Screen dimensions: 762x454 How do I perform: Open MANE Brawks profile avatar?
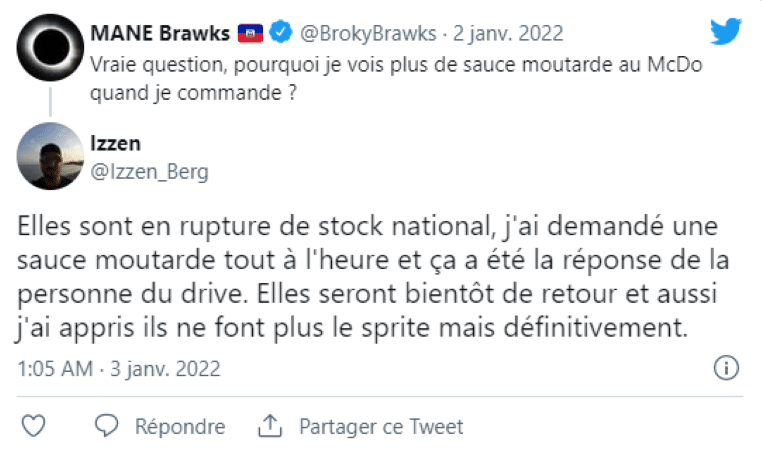click(x=49, y=49)
